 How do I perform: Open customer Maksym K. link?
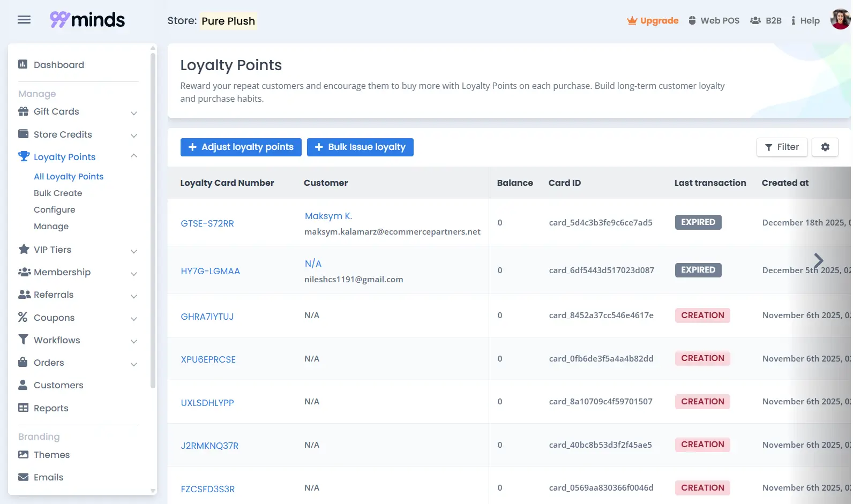click(328, 216)
